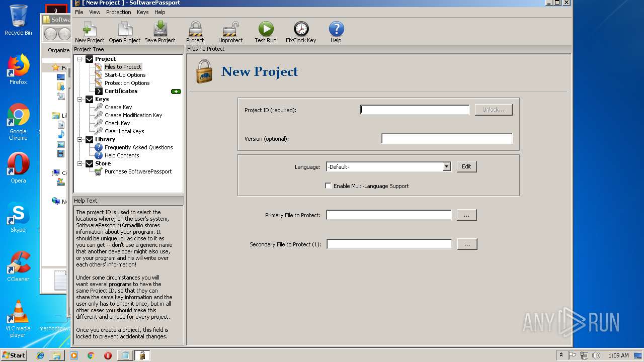Open Windows Explorer taskbar icon
The image size is (644, 362).
[x=57, y=355]
